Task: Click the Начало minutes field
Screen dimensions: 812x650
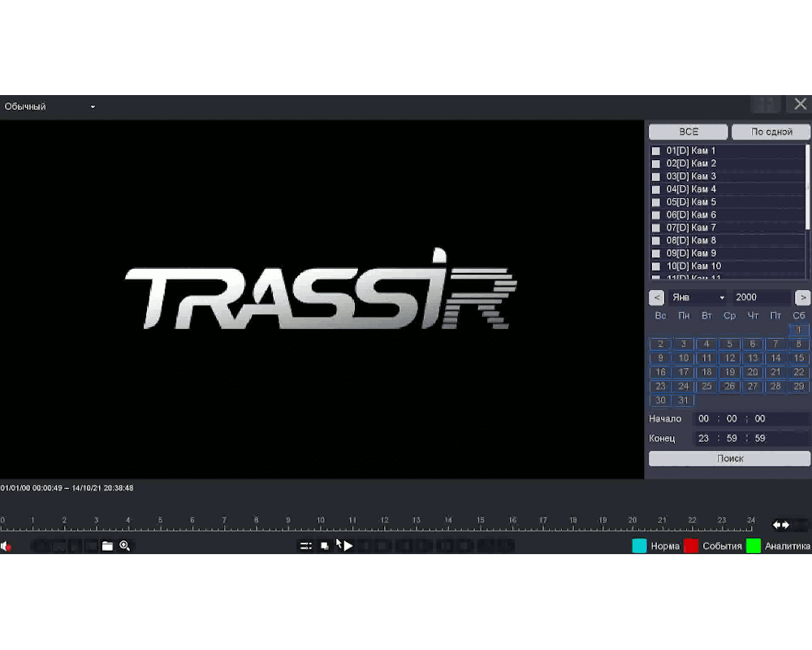Action: [x=732, y=418]
